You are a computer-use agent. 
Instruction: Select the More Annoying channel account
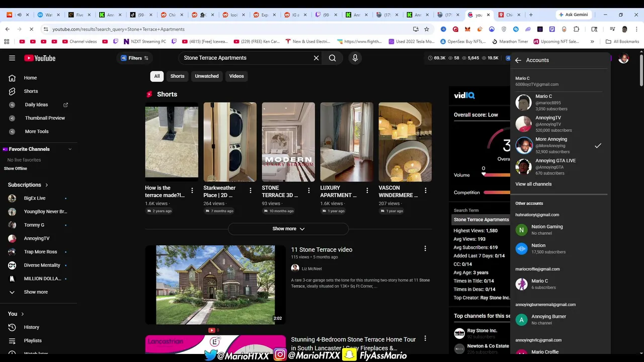[x=558, y=145]
